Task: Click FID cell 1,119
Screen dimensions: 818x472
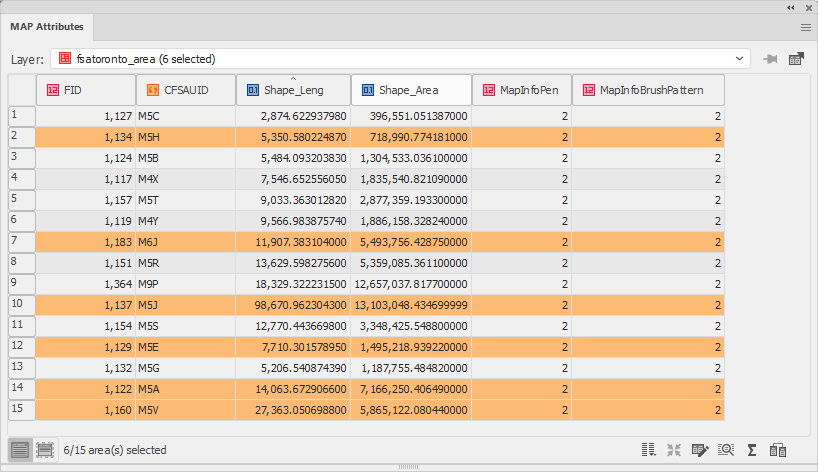Action: [86, 221]
